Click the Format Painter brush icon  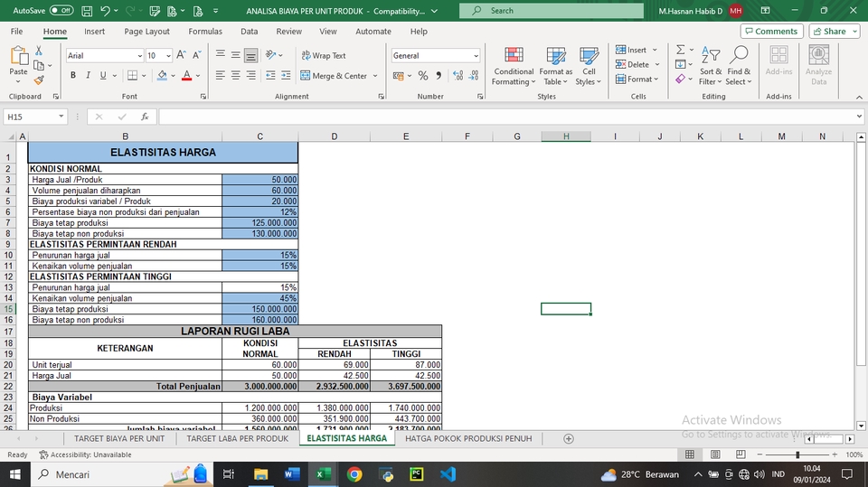click(39, 80)
